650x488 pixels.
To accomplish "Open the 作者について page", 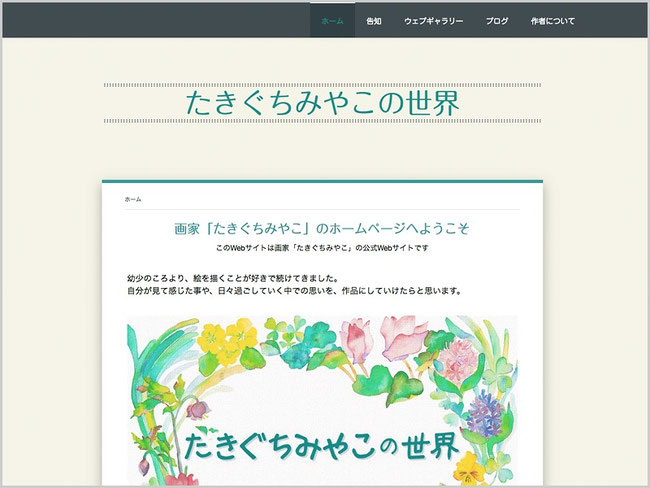I will 553,21.
